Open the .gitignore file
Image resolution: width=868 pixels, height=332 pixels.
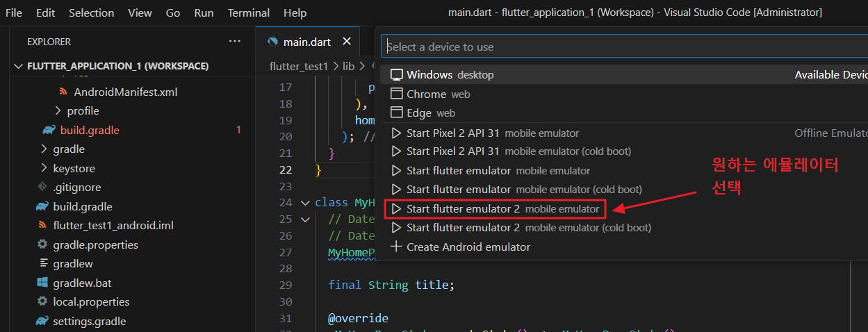[x=77, y=188]
